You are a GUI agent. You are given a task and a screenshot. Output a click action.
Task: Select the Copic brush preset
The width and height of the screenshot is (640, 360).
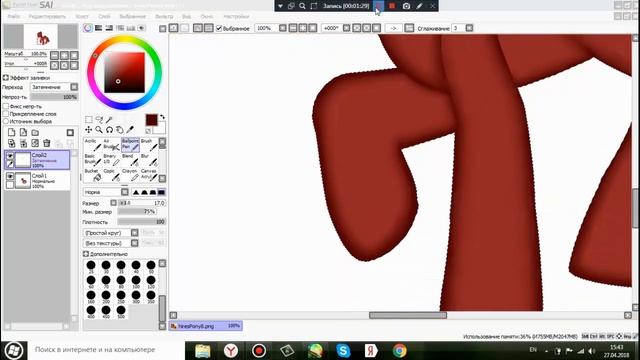(111, 175)
